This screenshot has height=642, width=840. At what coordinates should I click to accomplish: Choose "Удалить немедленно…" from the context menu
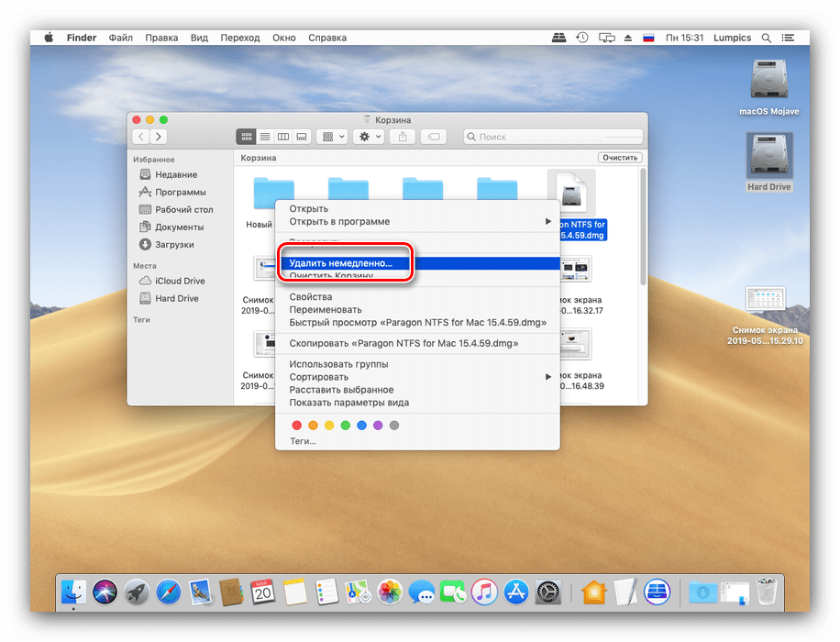(x=341, y=263)
